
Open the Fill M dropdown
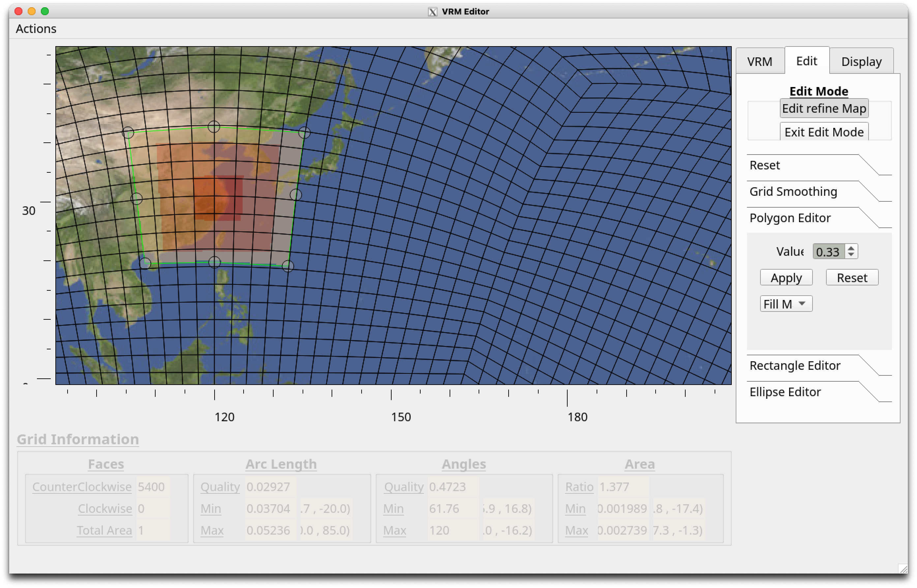pos(786,304)
